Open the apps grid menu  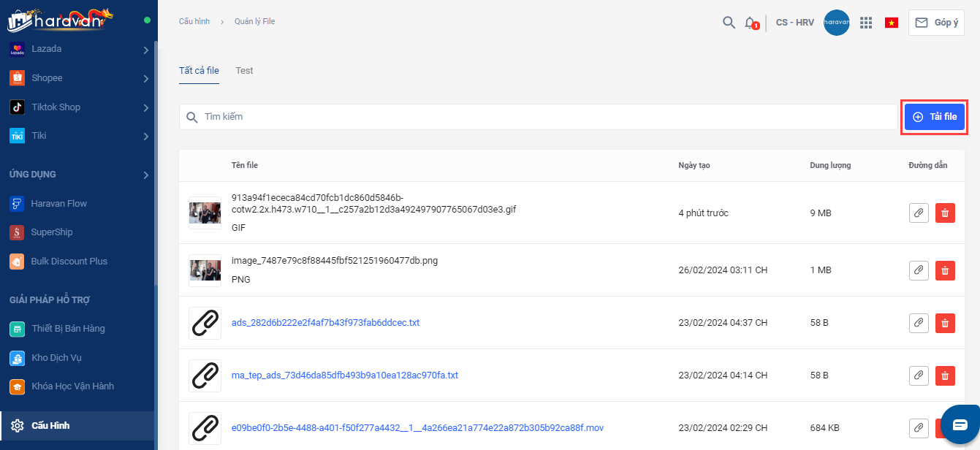866,23
